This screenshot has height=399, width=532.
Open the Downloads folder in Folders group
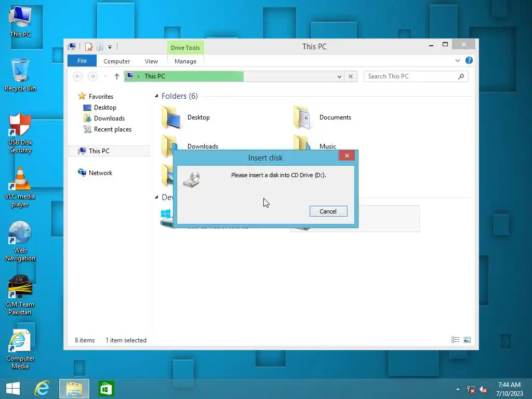point(190,146)
